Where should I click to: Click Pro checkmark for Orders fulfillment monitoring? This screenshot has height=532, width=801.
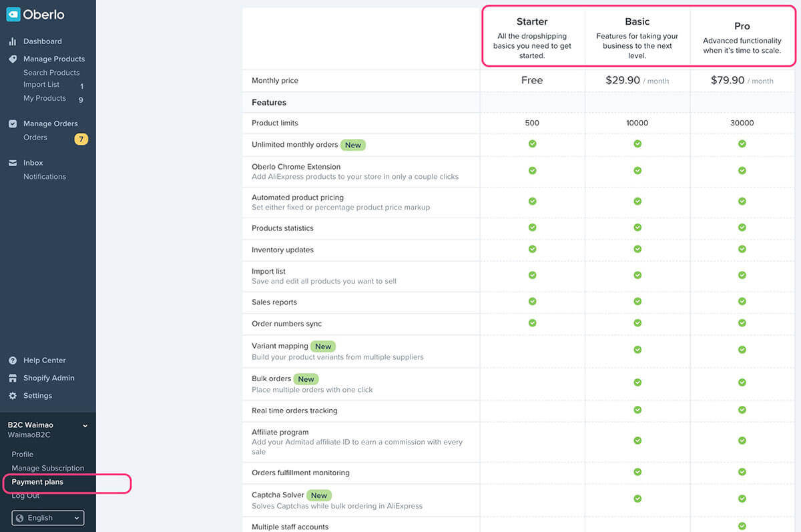coord(742,472)
